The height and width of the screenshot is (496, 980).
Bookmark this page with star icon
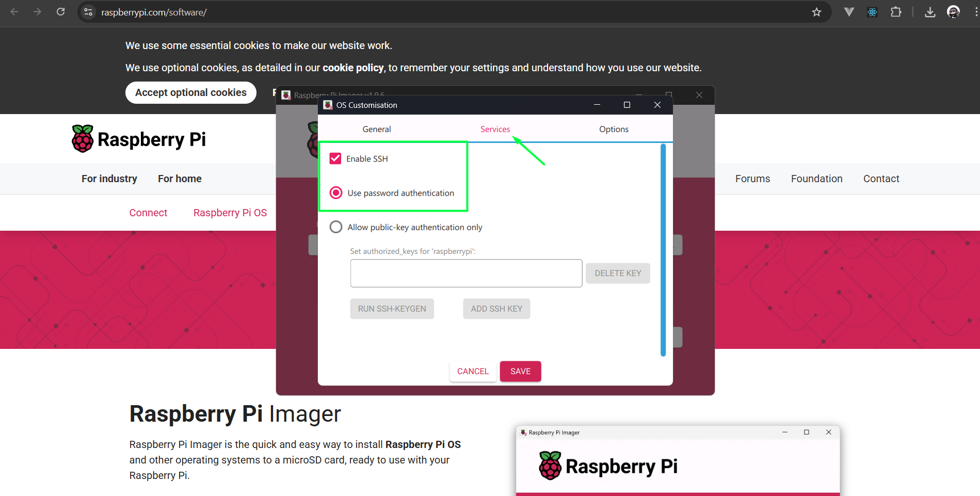pyautogui.click(x=816, y=12)
